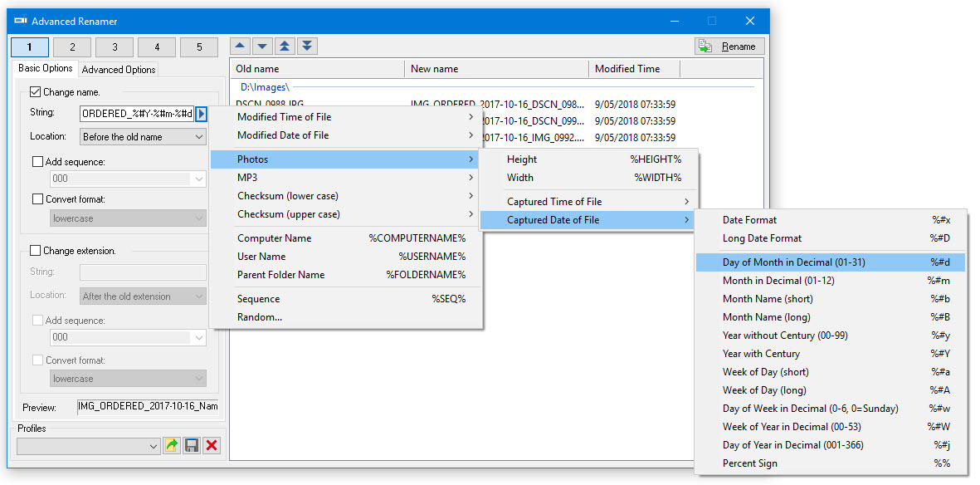Sort by the New name column header
This screenshot has height=485, width=980.
[497, 69]
